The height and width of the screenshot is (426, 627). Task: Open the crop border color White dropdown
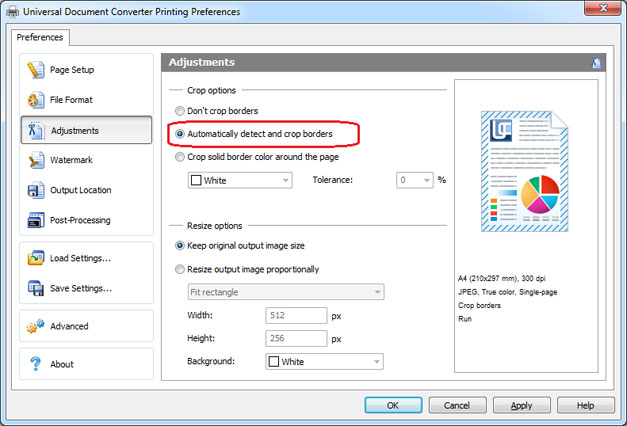pos(240,180)
